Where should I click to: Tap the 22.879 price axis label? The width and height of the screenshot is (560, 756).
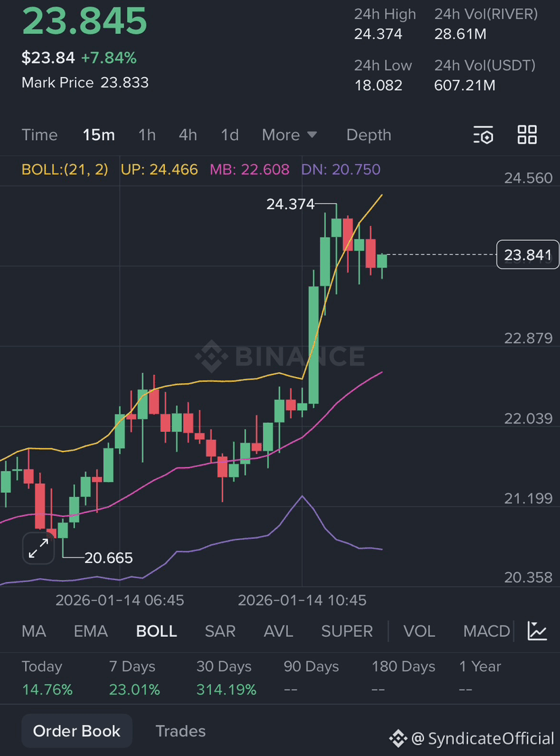[x=528, y=338]
